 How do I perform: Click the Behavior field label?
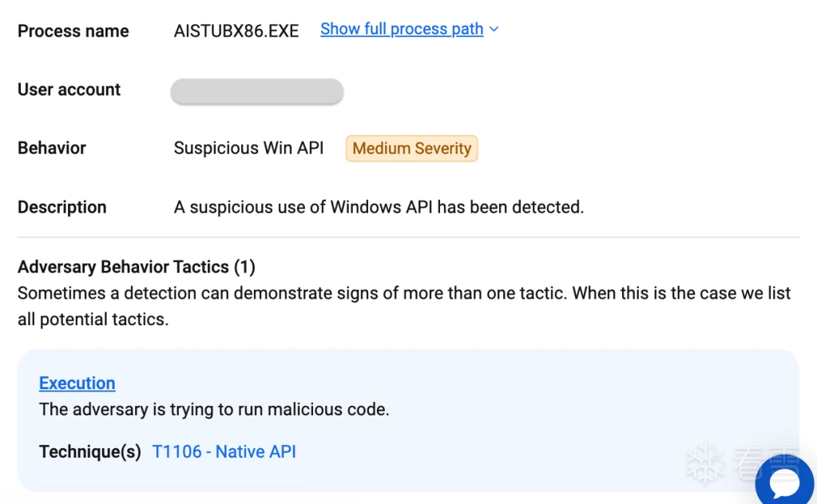(x=52, y=149)
